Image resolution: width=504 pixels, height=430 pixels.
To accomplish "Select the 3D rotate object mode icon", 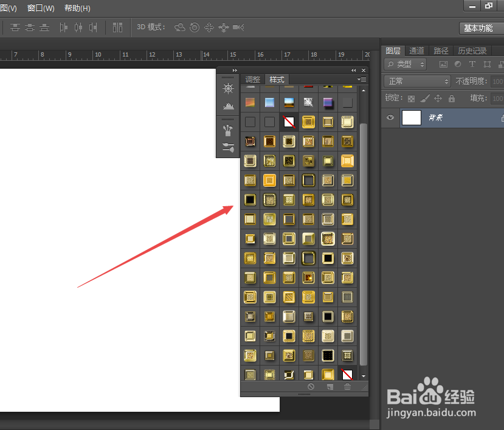I will click(180, 27).
